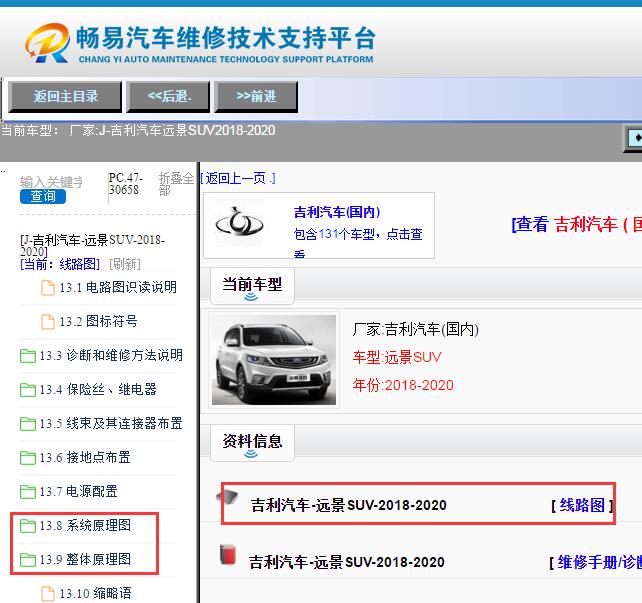The width and height of the screenshot is (642, 603).
Task: Click the 刷新 link in the sidebar
Action: pos(125,264)
